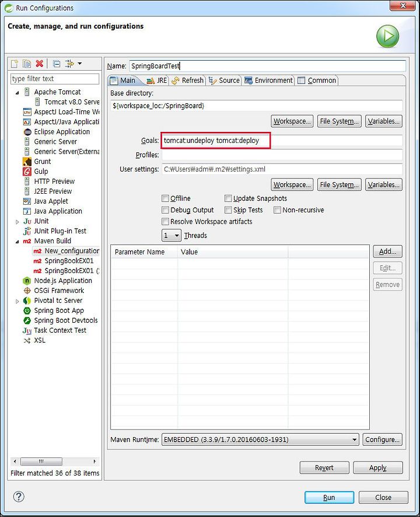Click the Apache Tomcat server icon
The height and width of the screenshot is (517, 420).
point(27,92)
